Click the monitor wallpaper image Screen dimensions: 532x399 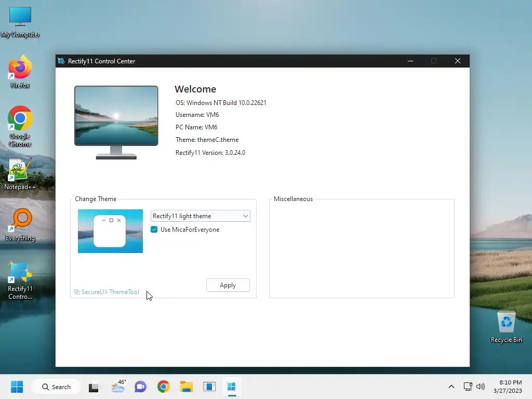pos(116,116)
